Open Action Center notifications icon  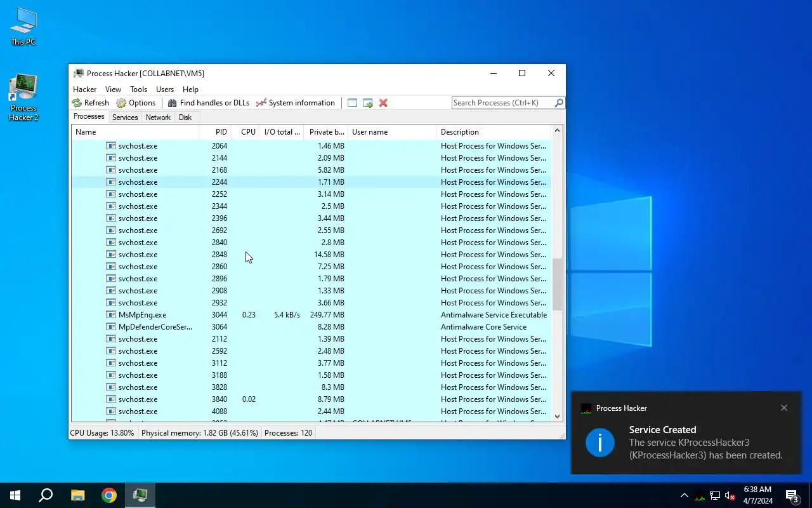click(792, 495)
